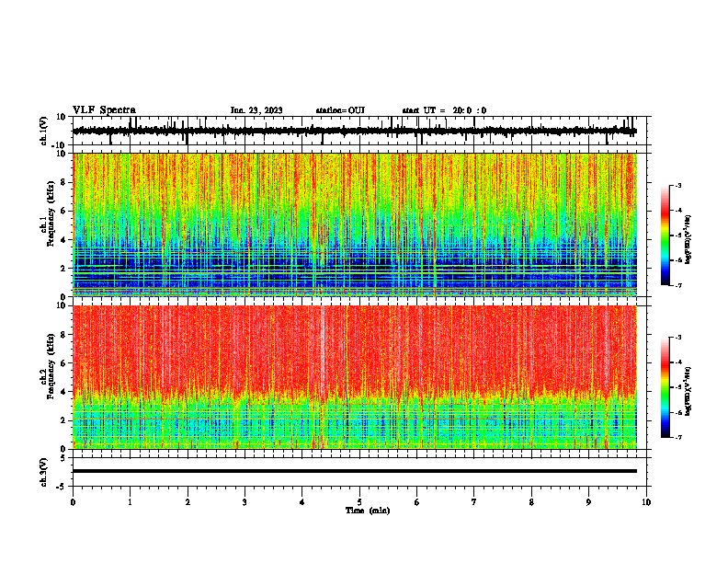Click the ch.2 color bar log(PSD) units label
The image size is (728, 563).
pyautogui.click(x=688, y=391)
